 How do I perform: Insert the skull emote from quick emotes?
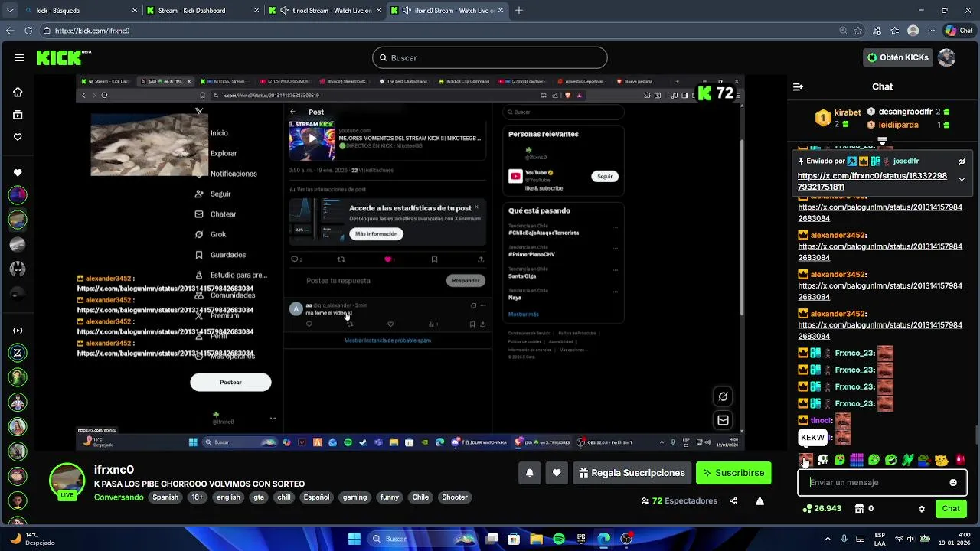click(x=823, y=460)
